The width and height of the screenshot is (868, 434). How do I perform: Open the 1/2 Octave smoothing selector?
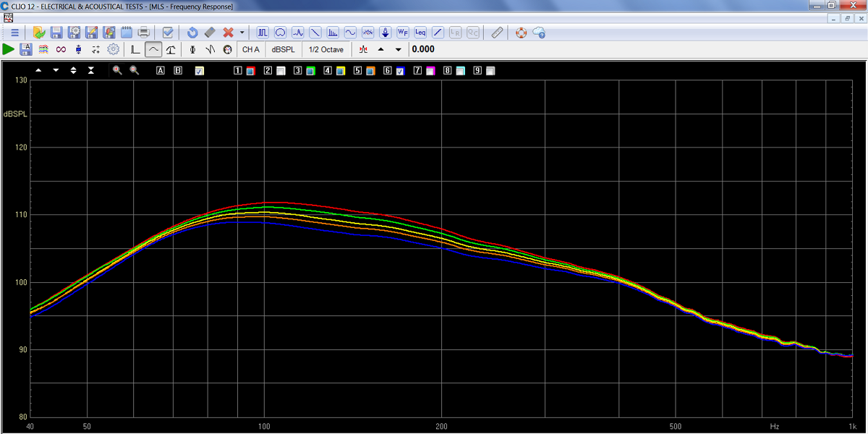pyautogui.click(x=326, y=49)
